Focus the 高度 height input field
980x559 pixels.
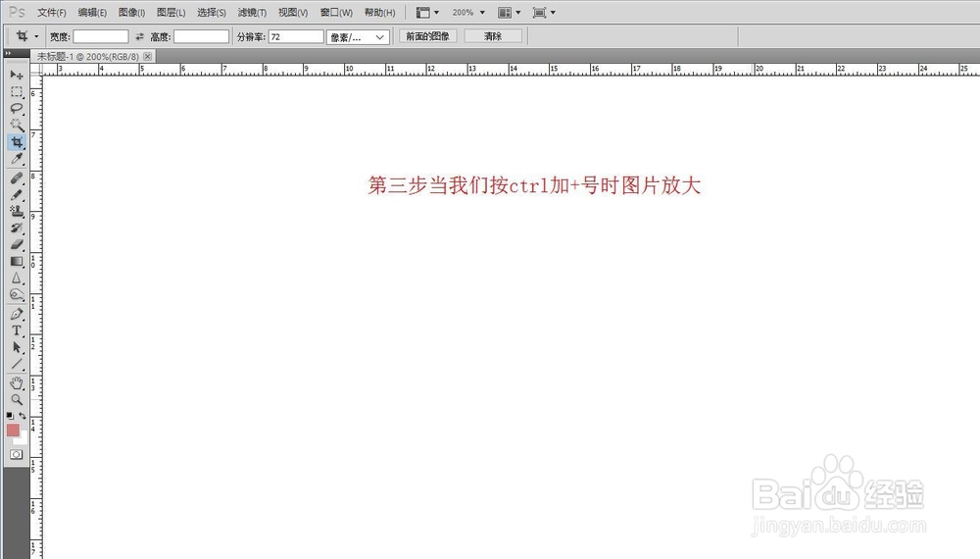(201, 37)
